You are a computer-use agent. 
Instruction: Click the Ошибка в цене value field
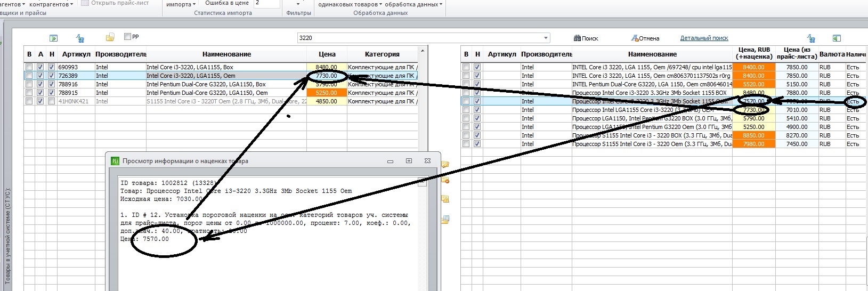(267, 3)
